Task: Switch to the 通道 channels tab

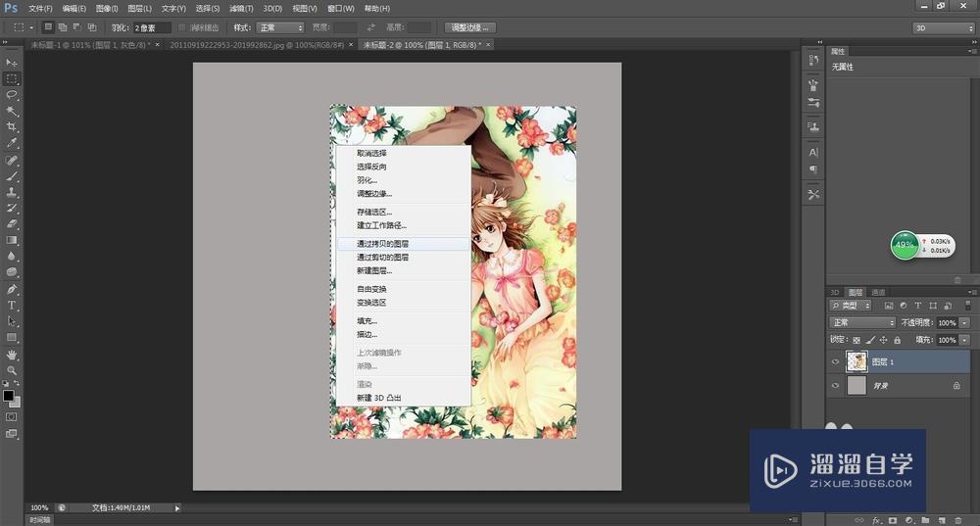Action: 878,292
